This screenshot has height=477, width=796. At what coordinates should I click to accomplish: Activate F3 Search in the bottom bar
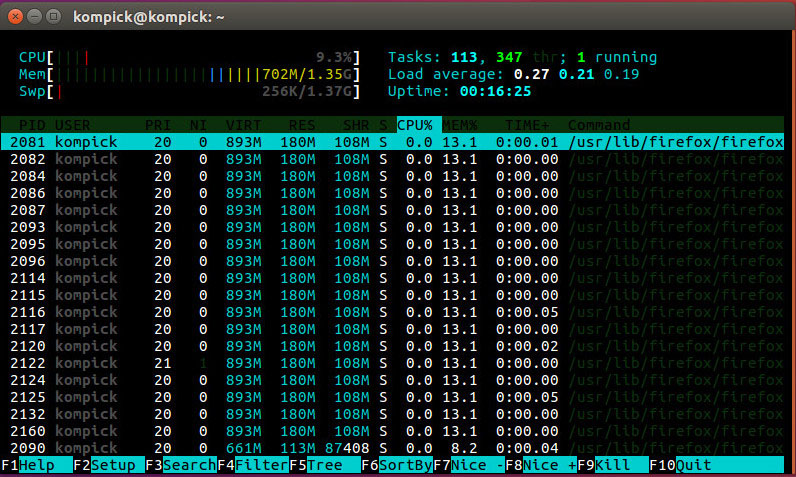tap(181, 465)
